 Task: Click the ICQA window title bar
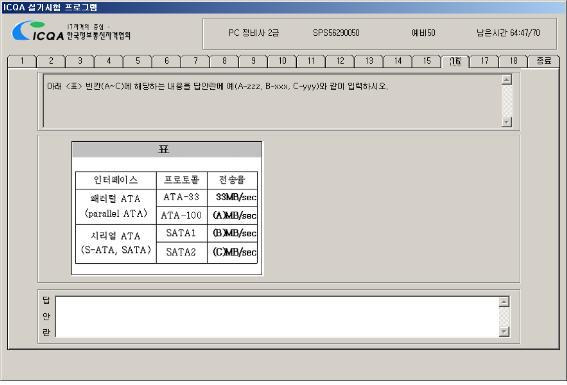(284, 7)
